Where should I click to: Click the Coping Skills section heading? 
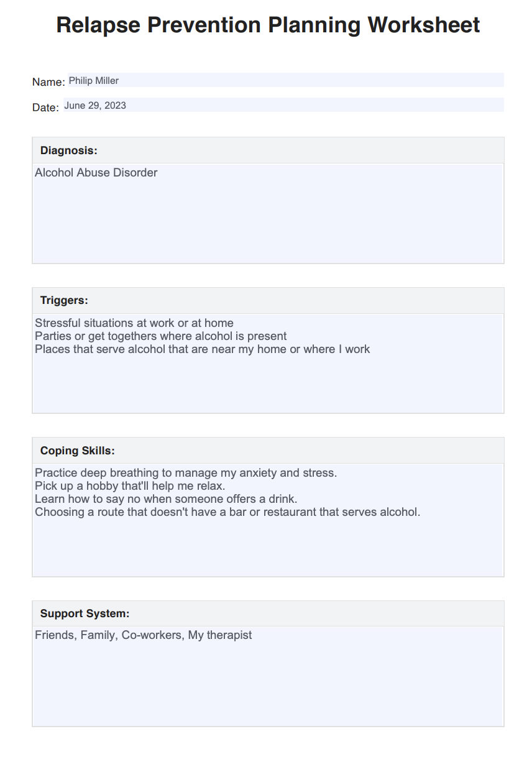coord(77,451)
